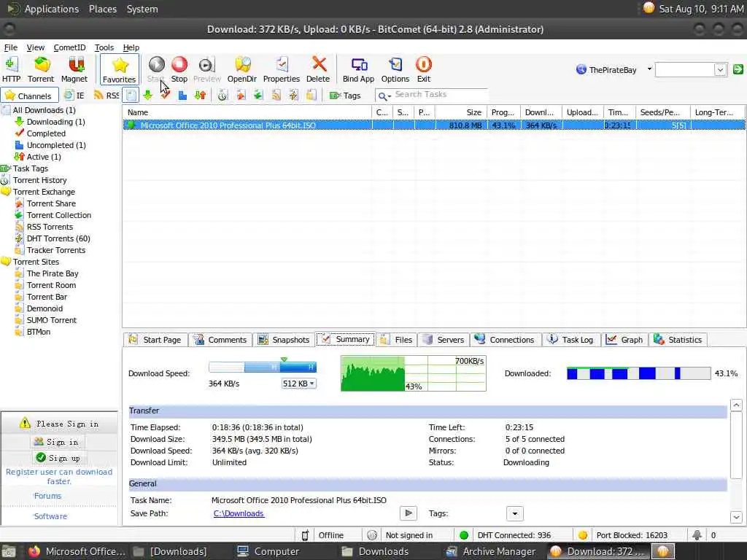Open the Favorites toolbar button

[x=120, y=69]
